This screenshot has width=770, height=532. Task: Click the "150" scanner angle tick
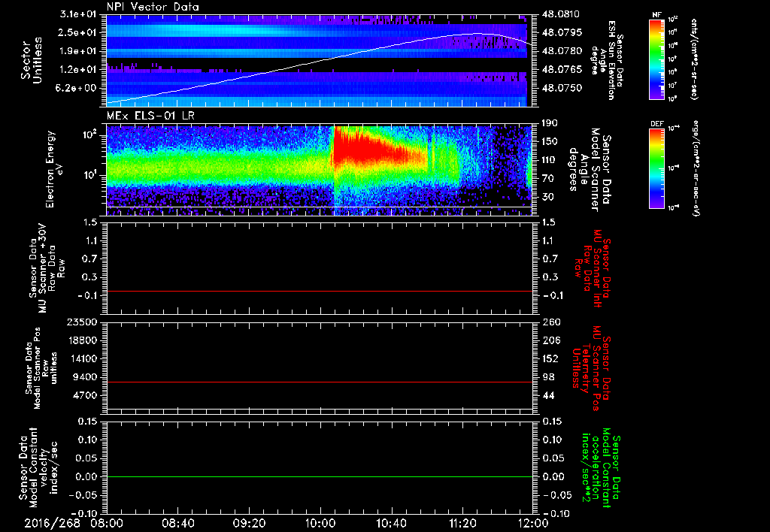pyautogui.click(x=550, y=141)
